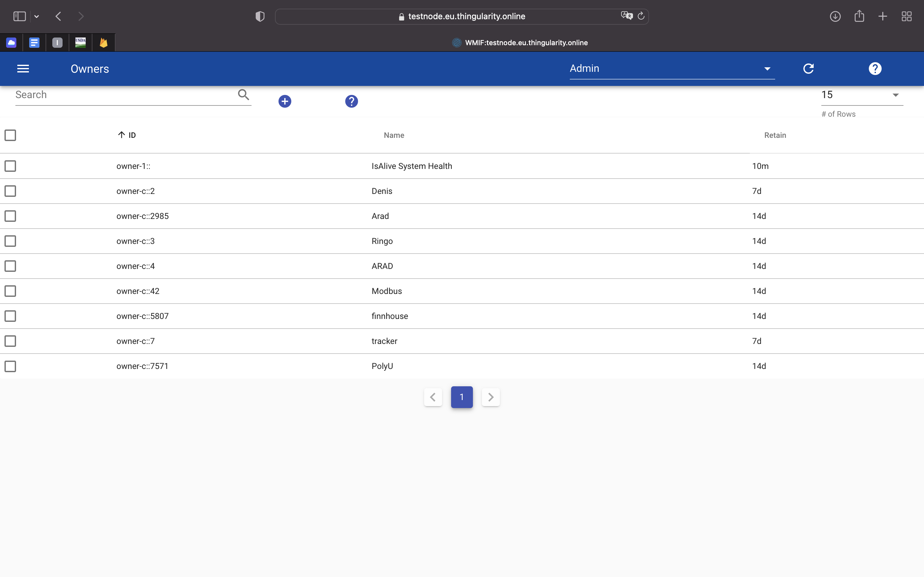Open the hamburger navigation menu
Viewport: 924px width, 577px height.
[23, 69]
